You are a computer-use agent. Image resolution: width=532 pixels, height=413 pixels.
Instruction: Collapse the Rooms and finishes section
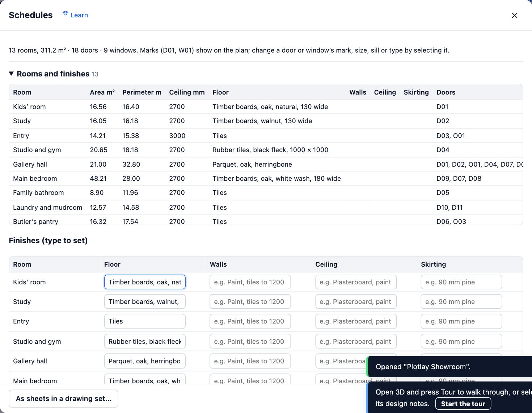(54, 74)
